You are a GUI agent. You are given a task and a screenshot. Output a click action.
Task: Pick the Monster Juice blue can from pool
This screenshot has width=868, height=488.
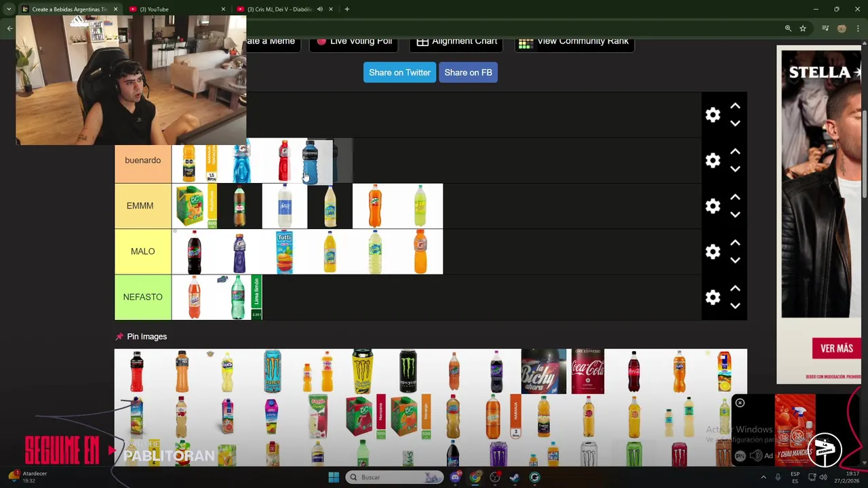click(273, 371)
